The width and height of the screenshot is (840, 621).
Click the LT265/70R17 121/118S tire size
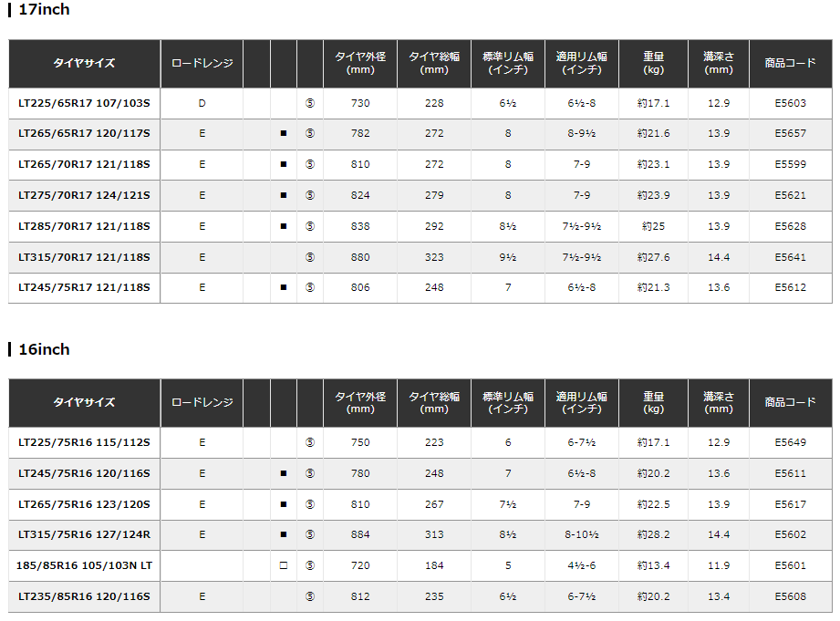tap(84, 165)
